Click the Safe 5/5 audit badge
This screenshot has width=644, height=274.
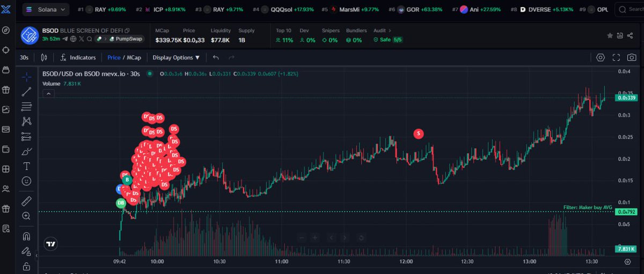tap(388, 40)
